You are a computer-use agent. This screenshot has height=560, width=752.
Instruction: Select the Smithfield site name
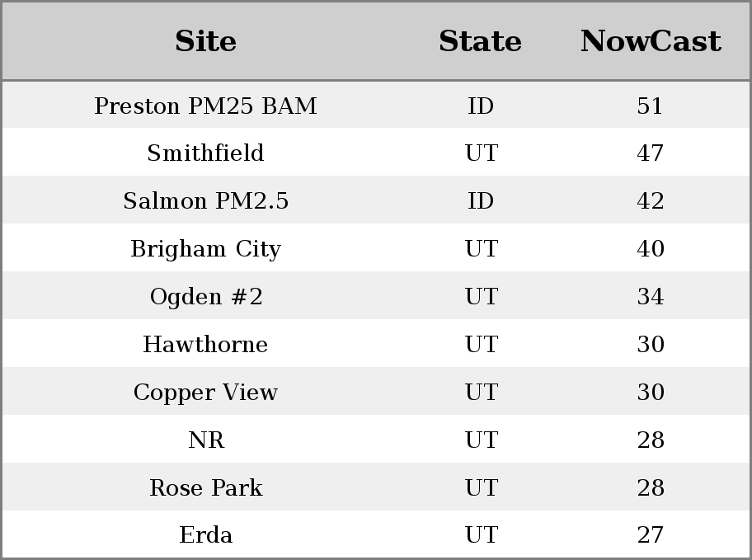(x=205, y=153)
